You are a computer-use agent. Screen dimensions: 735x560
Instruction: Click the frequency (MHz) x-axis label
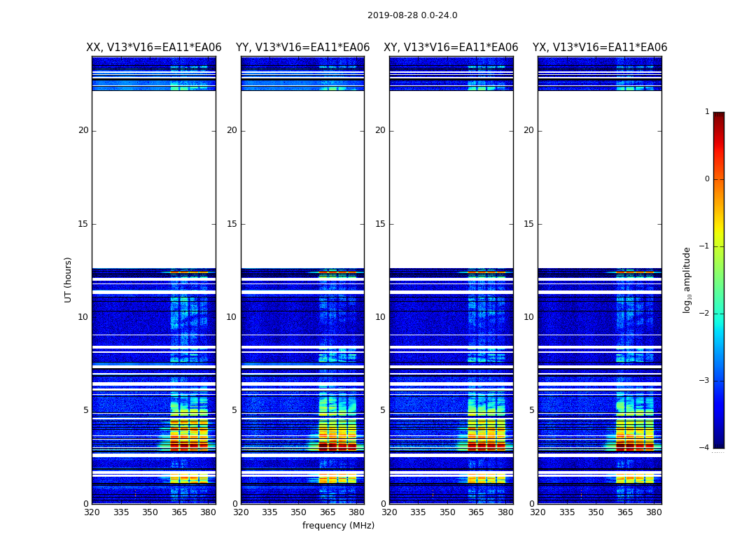[338, 526]
